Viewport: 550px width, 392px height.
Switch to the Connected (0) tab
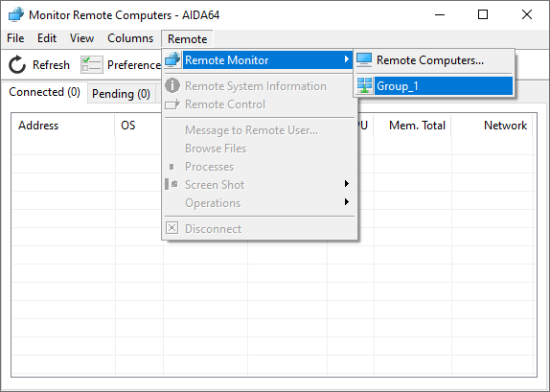click(44, 92)
